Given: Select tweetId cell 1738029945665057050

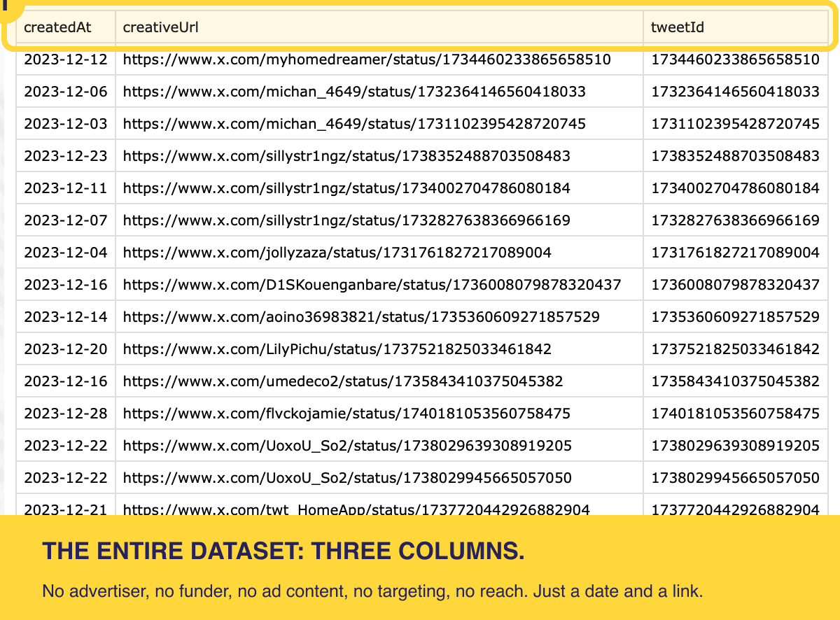Looking at the screenshot, I should tap(736, 478).
